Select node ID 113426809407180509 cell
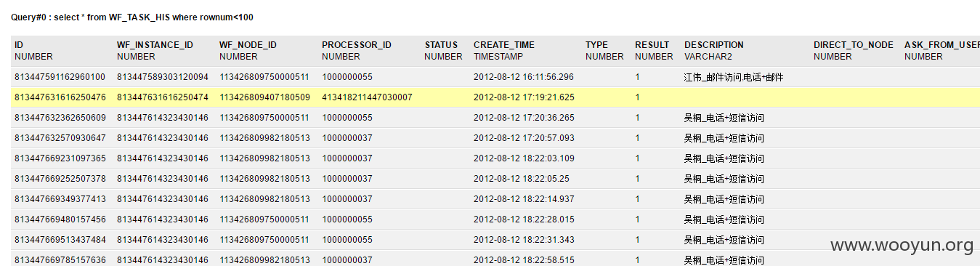 point(264,97)
